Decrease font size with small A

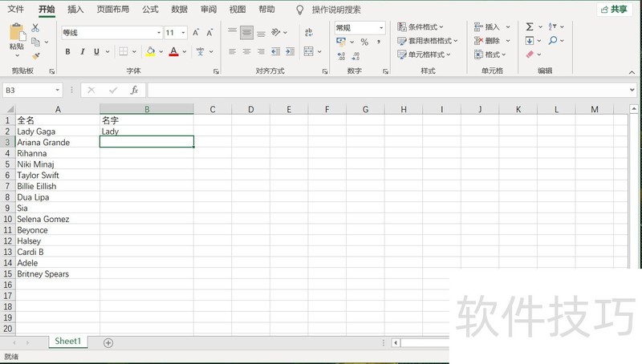click(x=209, y=33)
